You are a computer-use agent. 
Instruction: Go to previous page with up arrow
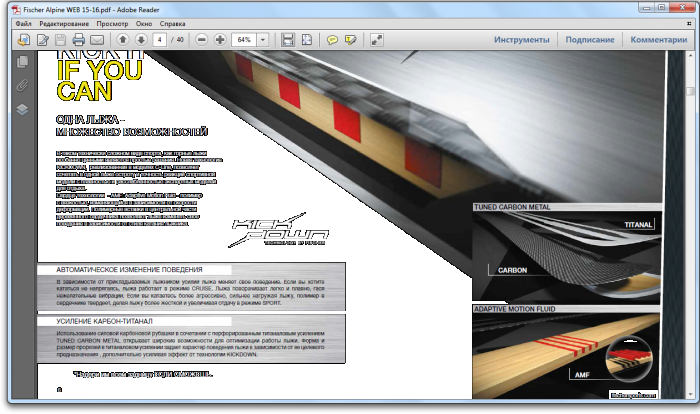coord(123,40)
